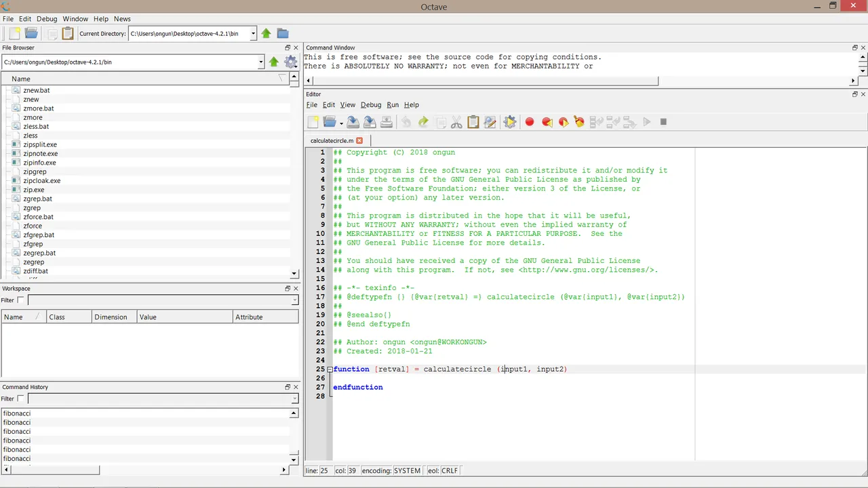Create a new script from main toolbar
The height and width of the screenshot is (488, 868).
pos(14,33)
